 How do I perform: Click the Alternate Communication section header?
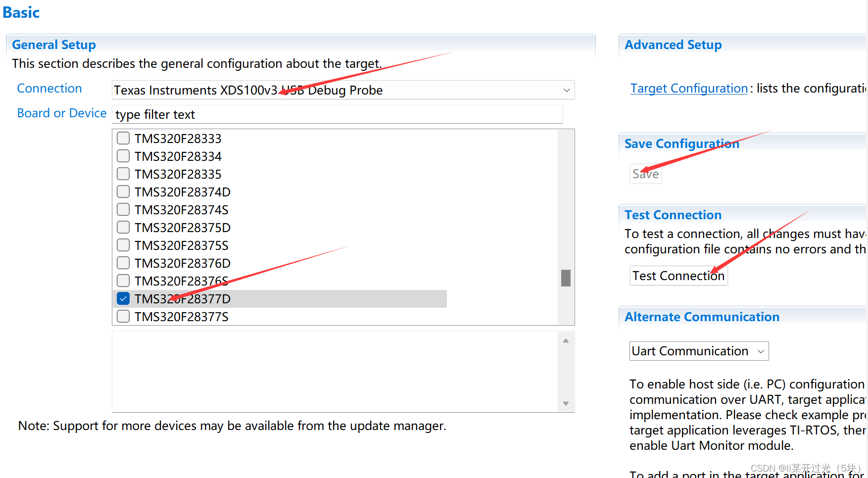point(702,317)
